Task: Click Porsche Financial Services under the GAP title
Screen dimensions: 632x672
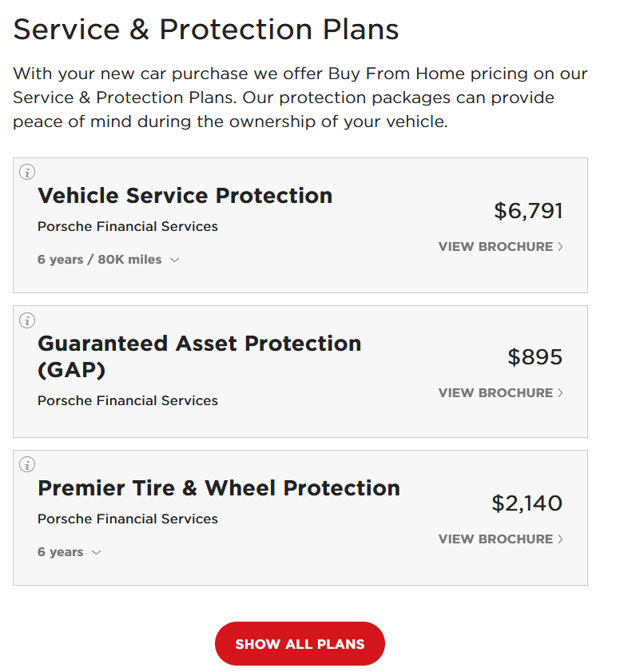Action: pyautogui.click(x=128, y=400)
